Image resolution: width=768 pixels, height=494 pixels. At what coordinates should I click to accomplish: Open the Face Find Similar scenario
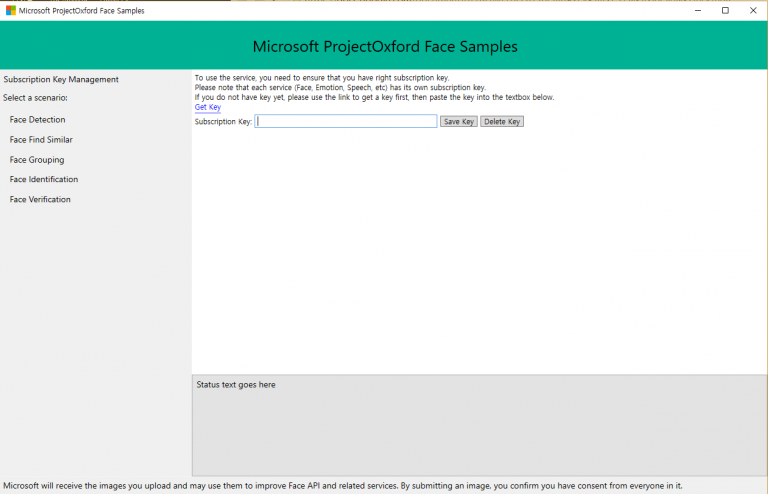click(41, 140)
